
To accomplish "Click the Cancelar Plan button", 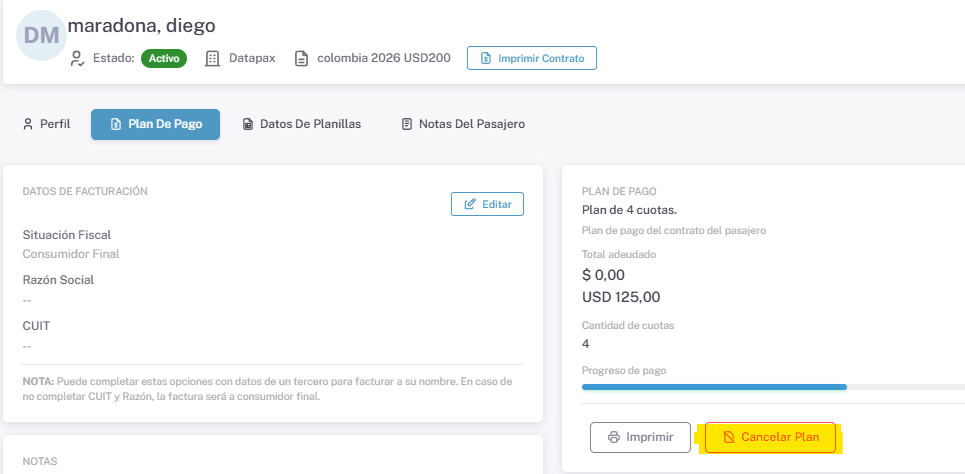I will (x=770, y=437).
